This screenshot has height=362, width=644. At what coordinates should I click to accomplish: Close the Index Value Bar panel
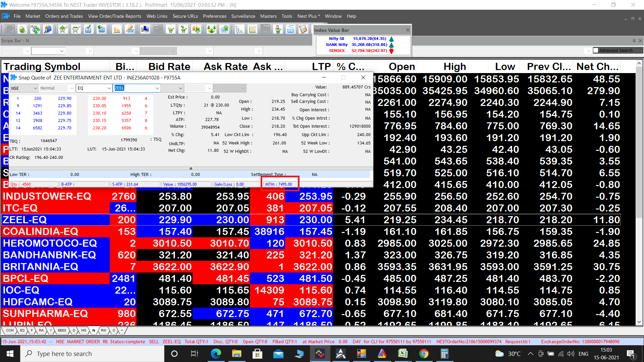coord(408,30)
